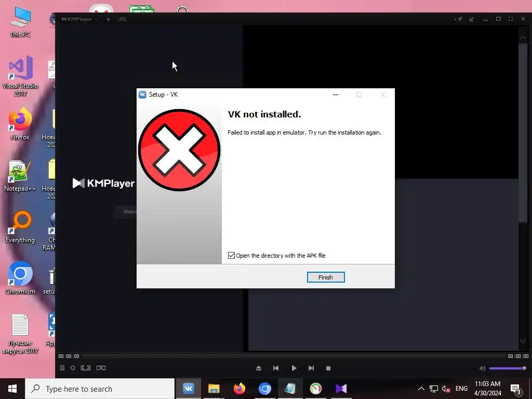Stop playback in KMPlayer

328,368
